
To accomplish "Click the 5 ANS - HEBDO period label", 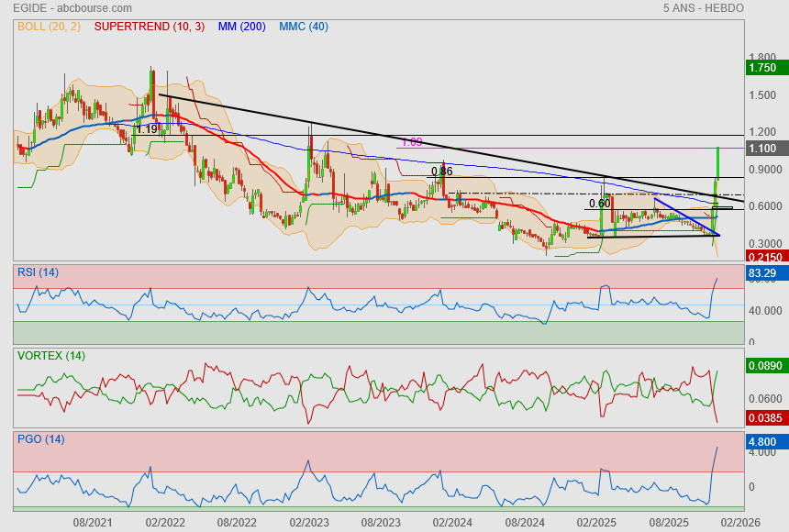I will pos(703,8).
